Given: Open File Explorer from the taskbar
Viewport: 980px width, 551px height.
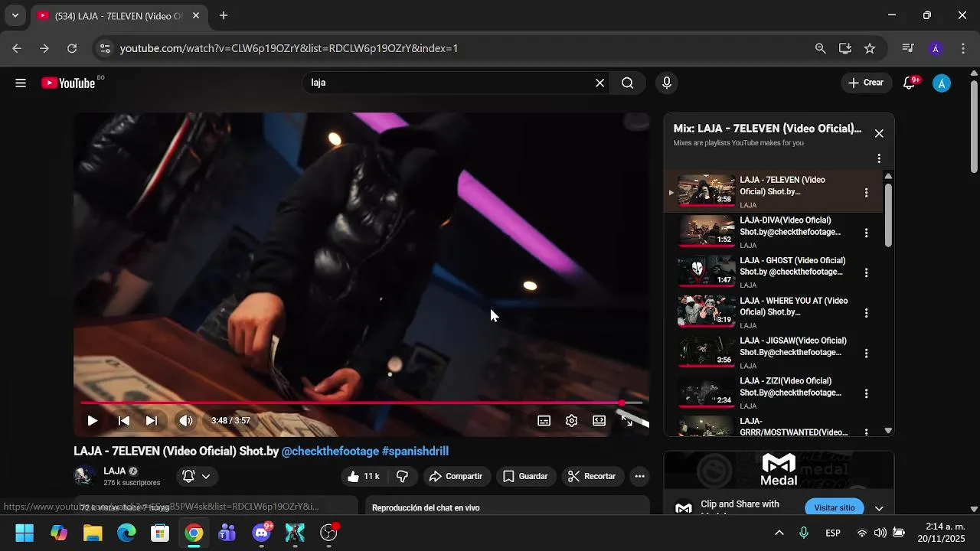Looking at the screenshot, I should (93, 533).
